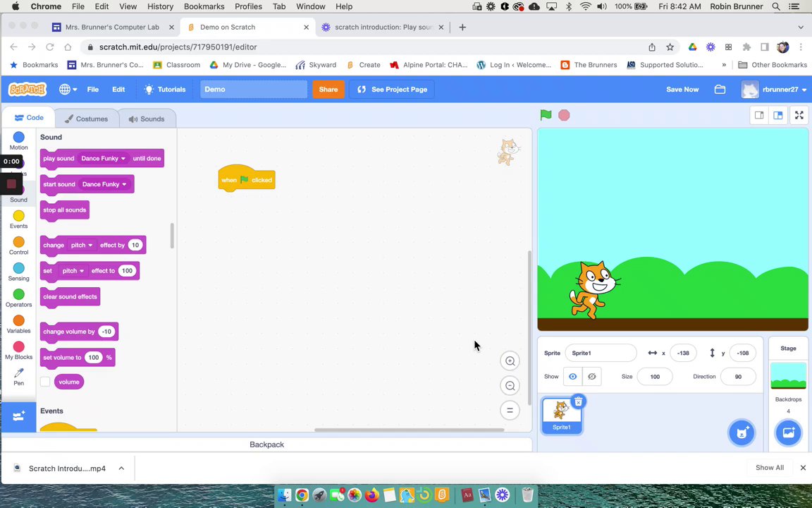Switch to small stage layout
Viewport: 812px width, 508px height.
pos(759,115)
